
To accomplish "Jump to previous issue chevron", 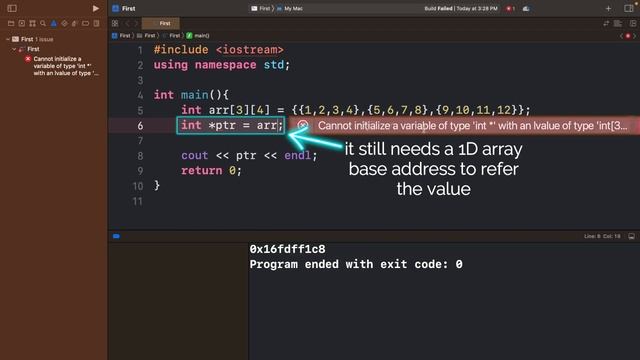I will (x=621, y=36).
